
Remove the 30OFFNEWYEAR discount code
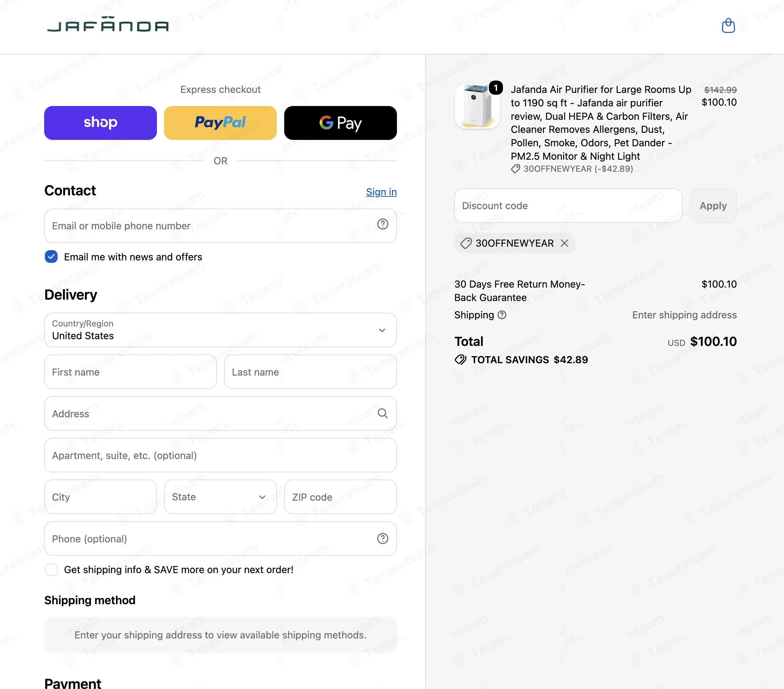point(564,243)
